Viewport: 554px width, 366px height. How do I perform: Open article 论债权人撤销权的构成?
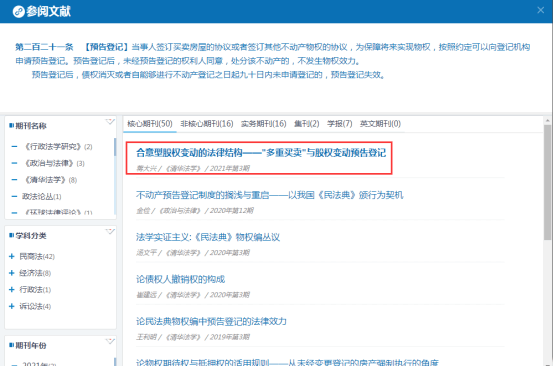click(x=181, y=279)
